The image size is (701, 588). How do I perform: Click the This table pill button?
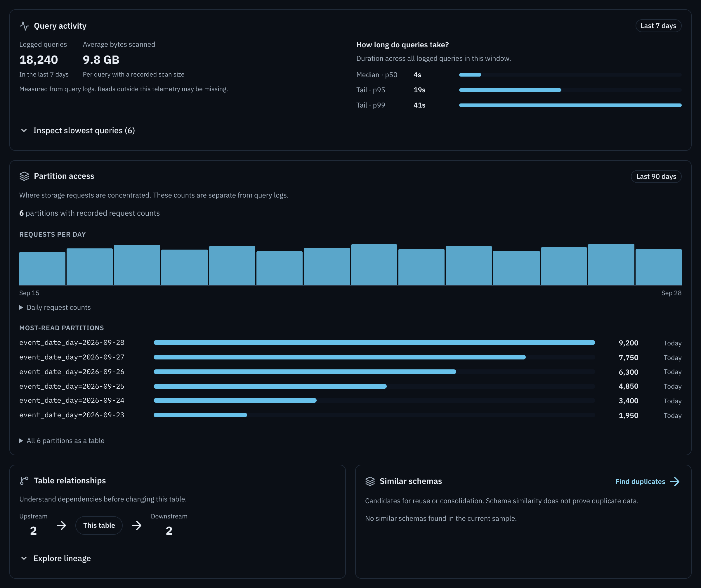pos(99,525)
